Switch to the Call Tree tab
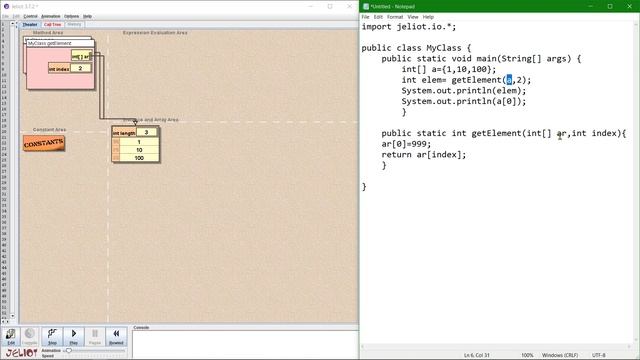Viewport: 640px width, 360px height. [52, 24]
